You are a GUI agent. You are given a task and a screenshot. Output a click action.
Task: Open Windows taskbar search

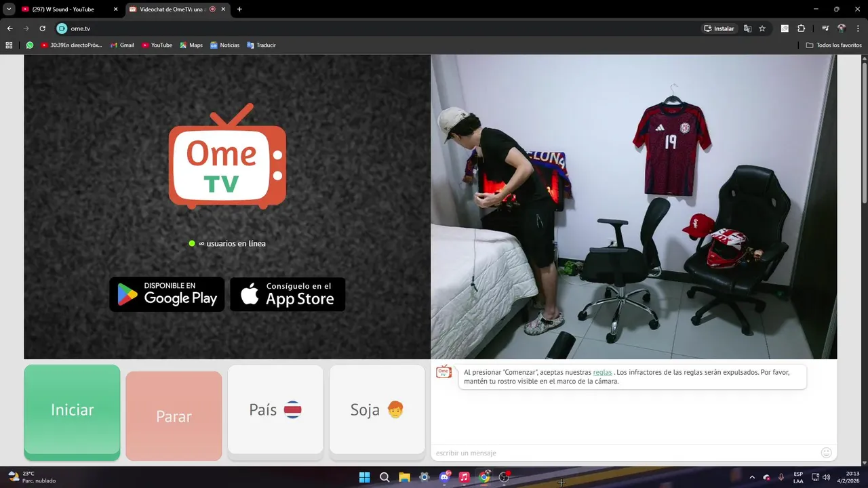click(384, 477)
